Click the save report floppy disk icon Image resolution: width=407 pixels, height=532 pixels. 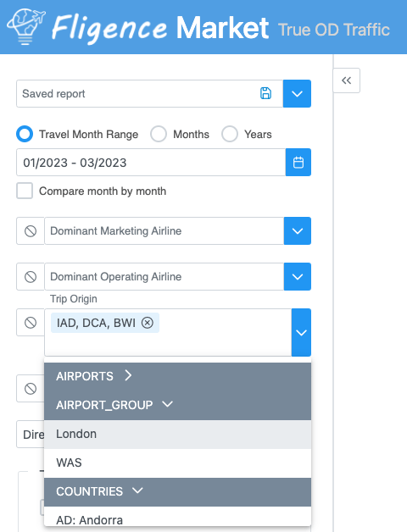coord(265,93)
